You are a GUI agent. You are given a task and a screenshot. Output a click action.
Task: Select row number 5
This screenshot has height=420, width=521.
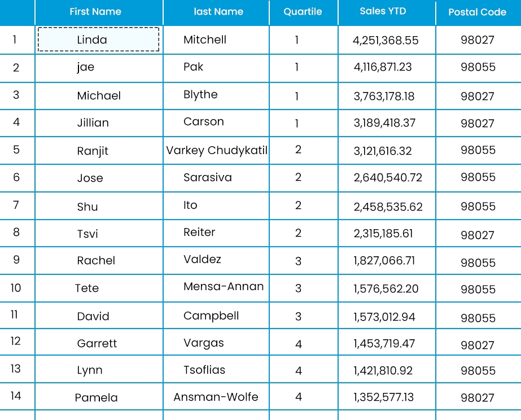(16, 150)
